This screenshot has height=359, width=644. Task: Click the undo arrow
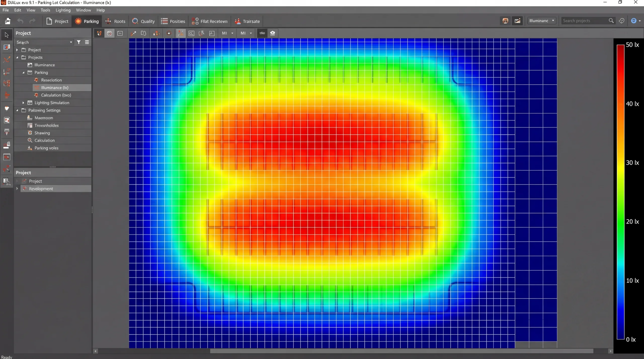pyautogui.click(x=20, y=21)
